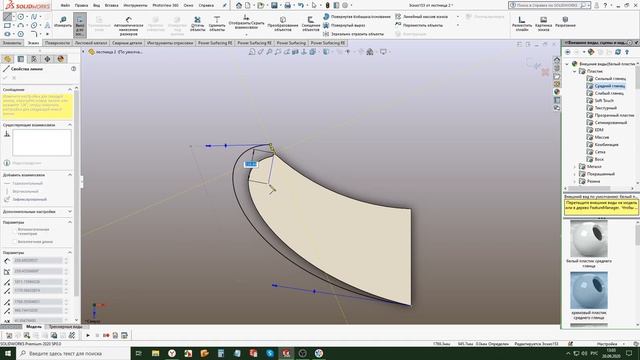Open the Файл menu
The image size is (640, 360).
pyautogui.click(x=65, y=5)
